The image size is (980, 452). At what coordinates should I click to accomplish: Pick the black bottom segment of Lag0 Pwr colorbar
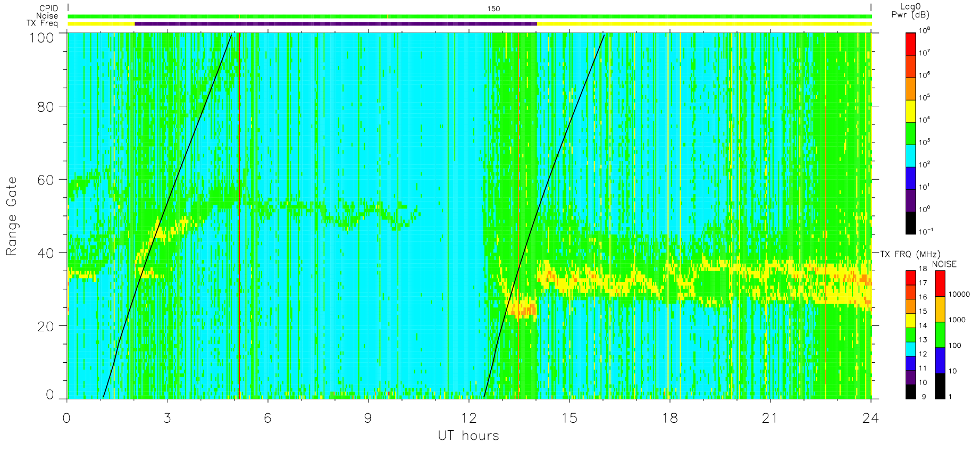[910, 223]
